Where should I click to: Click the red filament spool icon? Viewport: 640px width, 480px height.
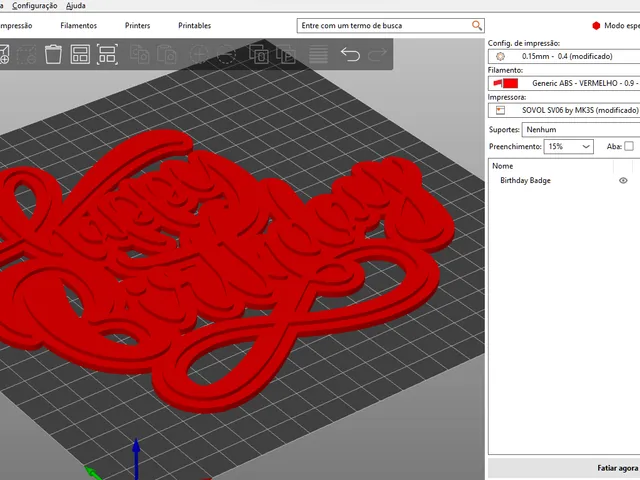(498, 83)
